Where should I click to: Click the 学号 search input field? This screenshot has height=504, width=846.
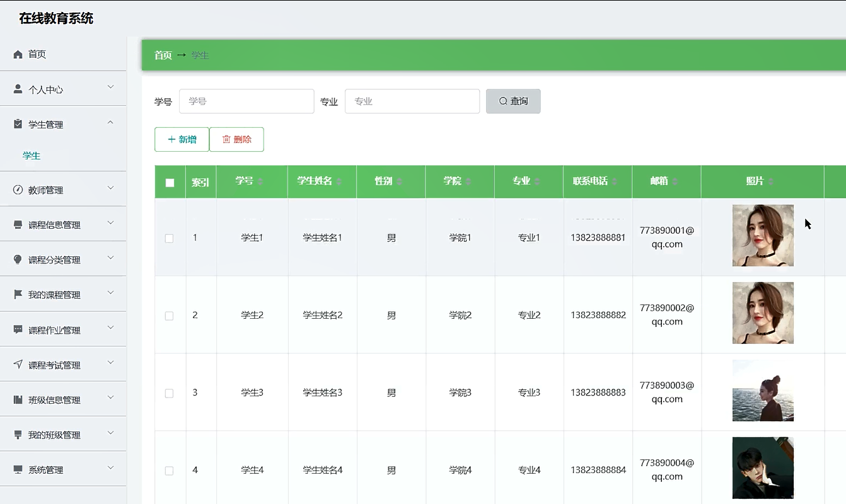[246, 101]
